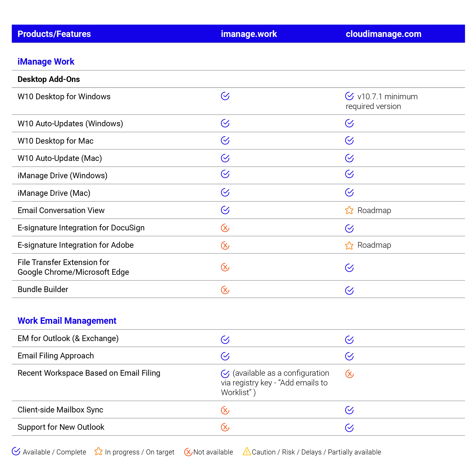Click the Not available X icon in legend
The image size is (476, 472).
[x=188, y=452]
